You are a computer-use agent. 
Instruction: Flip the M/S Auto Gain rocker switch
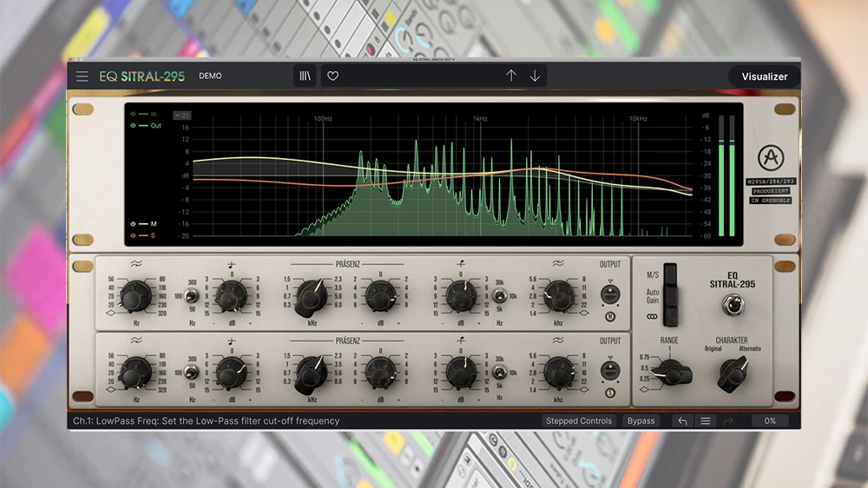coord(669,293)
